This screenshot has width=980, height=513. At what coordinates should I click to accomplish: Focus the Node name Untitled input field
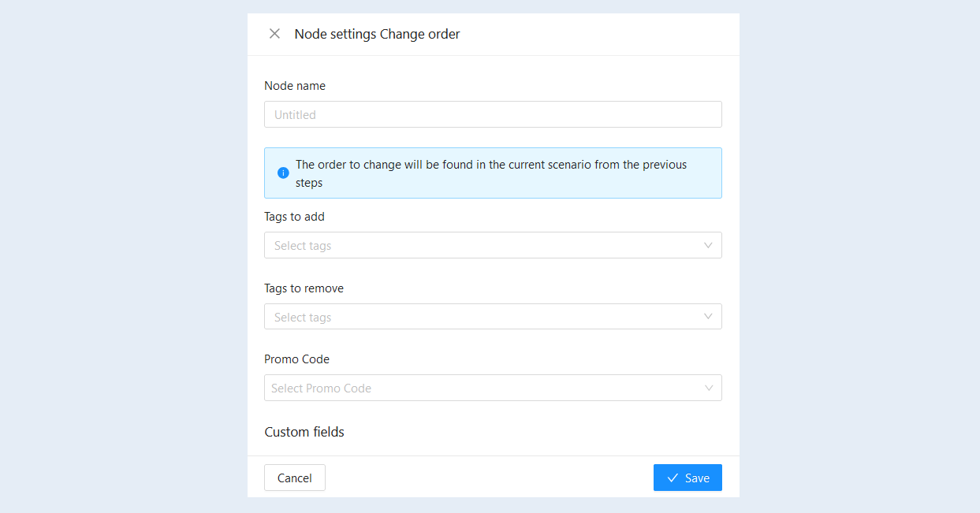tap(493, 114)
